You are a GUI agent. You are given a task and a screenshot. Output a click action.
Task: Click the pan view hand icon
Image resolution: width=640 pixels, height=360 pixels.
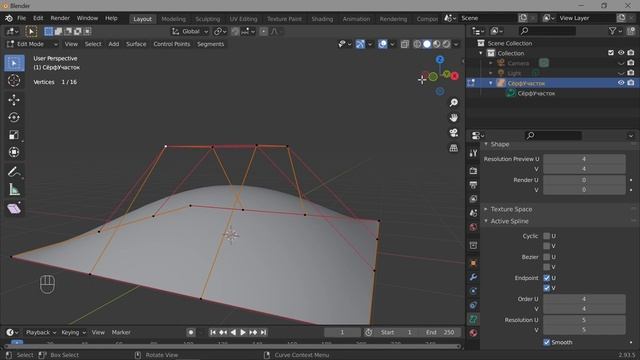(453, 118)
